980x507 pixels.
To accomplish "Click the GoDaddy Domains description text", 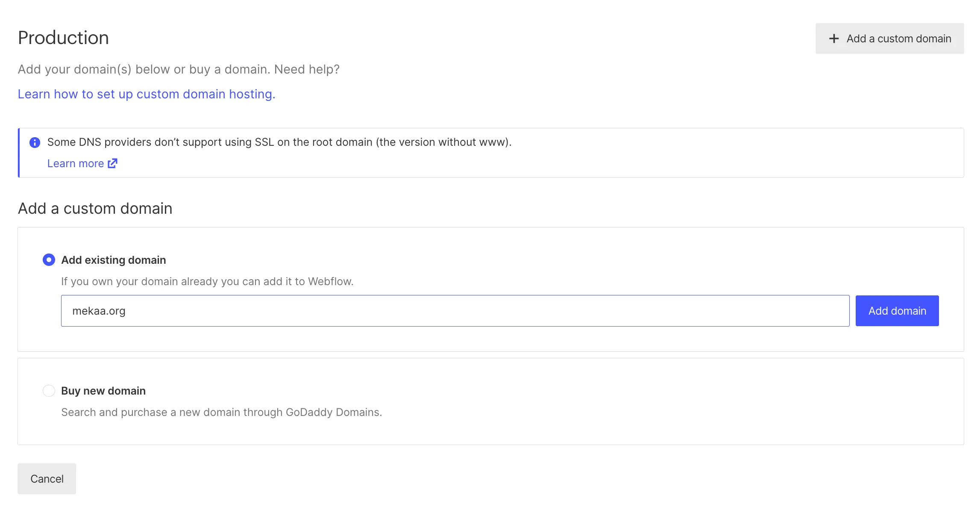I will [222, 412].
